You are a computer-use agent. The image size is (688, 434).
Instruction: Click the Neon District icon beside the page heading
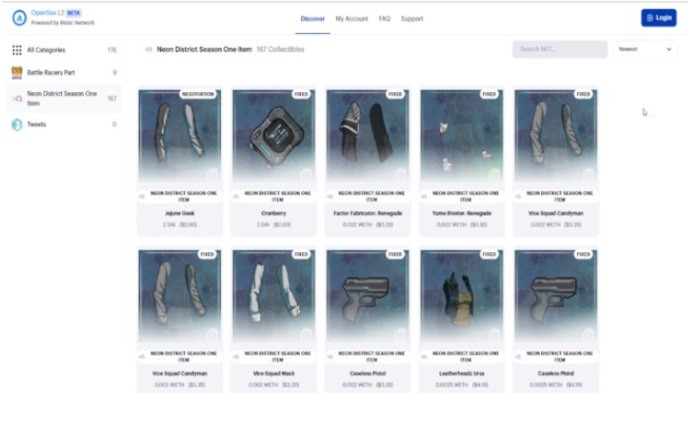pos(149,50)
